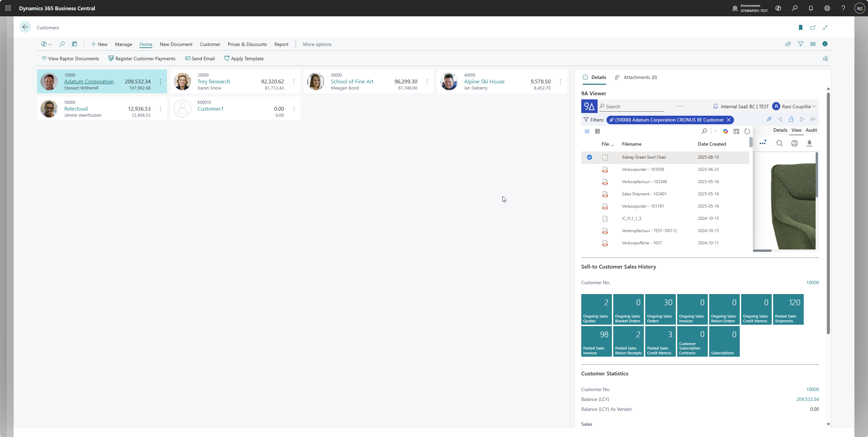Expand the Rani Coupillie user dropdown
The width and height of the screenshot is (868, 437).
click(x=814, y=107)
